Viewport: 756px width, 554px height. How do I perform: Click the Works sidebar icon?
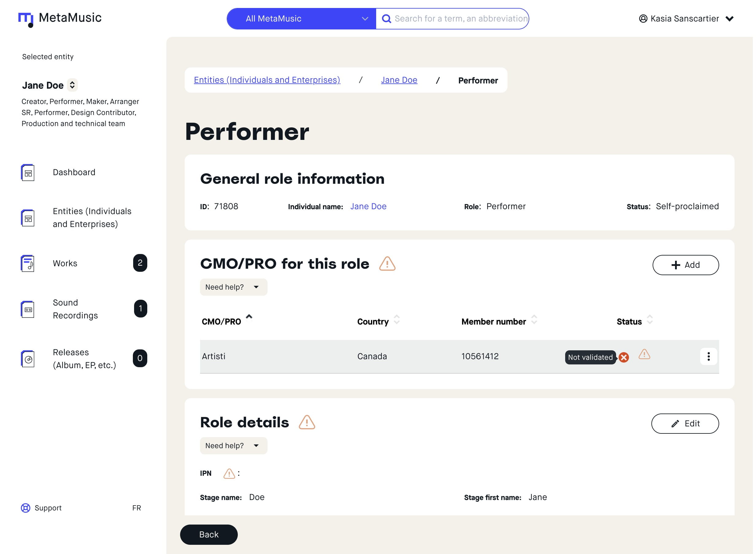(x=28, y=263)
